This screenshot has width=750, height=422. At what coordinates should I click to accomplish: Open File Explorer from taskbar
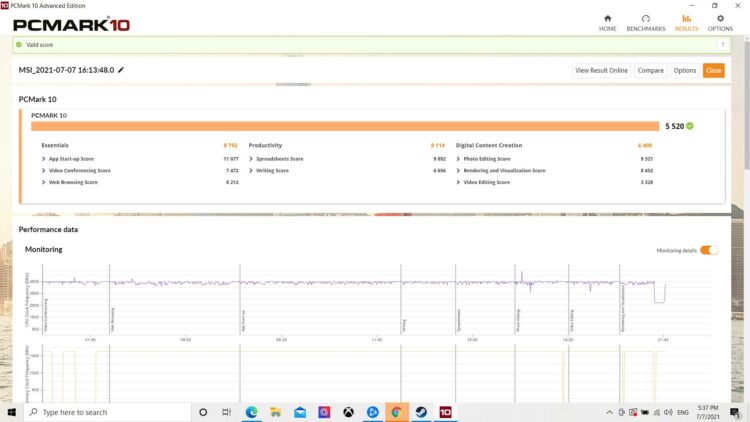tap(276, 412)
